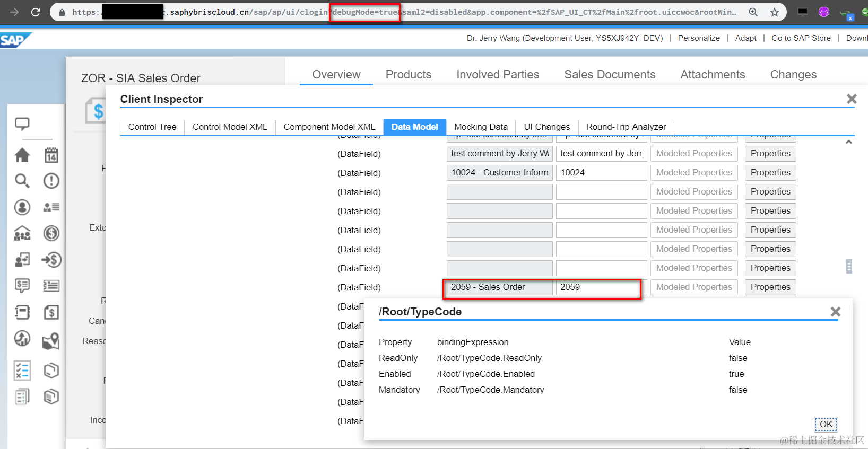Click the browser forward arrow
The width and height of the screenshot is (868, 449).
click(x=14, y=12)
